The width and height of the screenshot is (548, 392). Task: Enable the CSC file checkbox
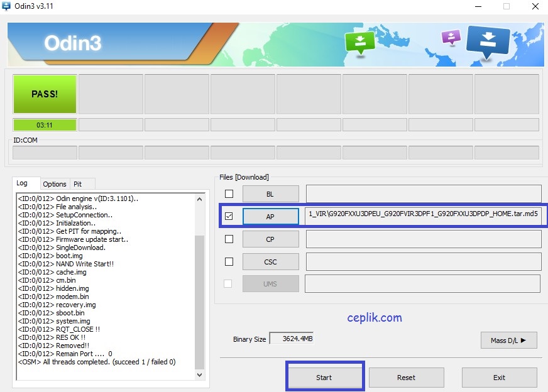tap(229, 261)
